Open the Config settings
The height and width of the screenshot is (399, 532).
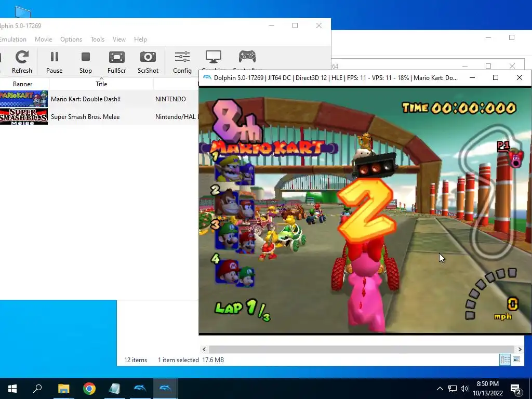(182, 62)
